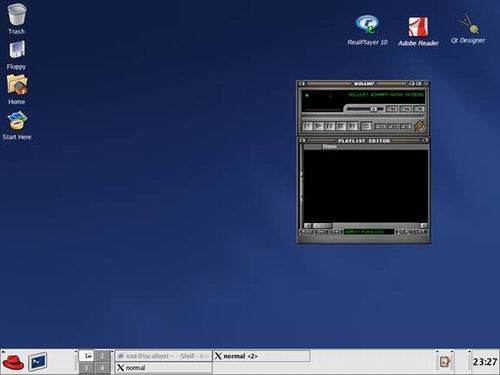Launch RealPlayer 10 from the desktop
The image size is (500, 375).
[367, 30]
